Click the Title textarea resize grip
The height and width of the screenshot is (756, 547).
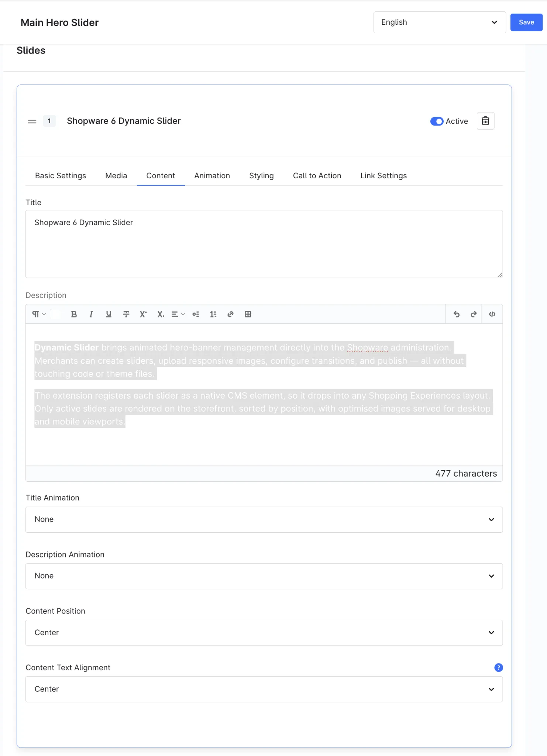[500, 275]
